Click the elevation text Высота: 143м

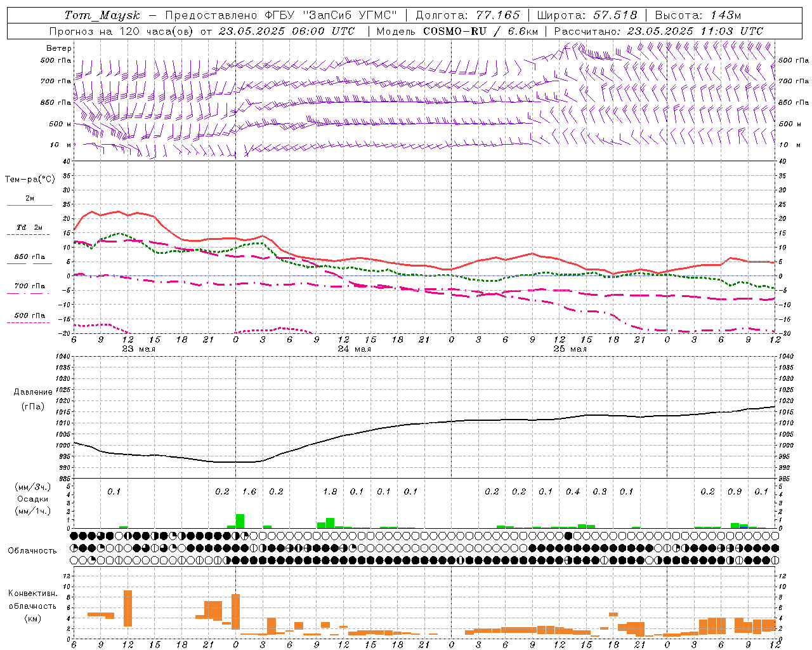[698, 15]
